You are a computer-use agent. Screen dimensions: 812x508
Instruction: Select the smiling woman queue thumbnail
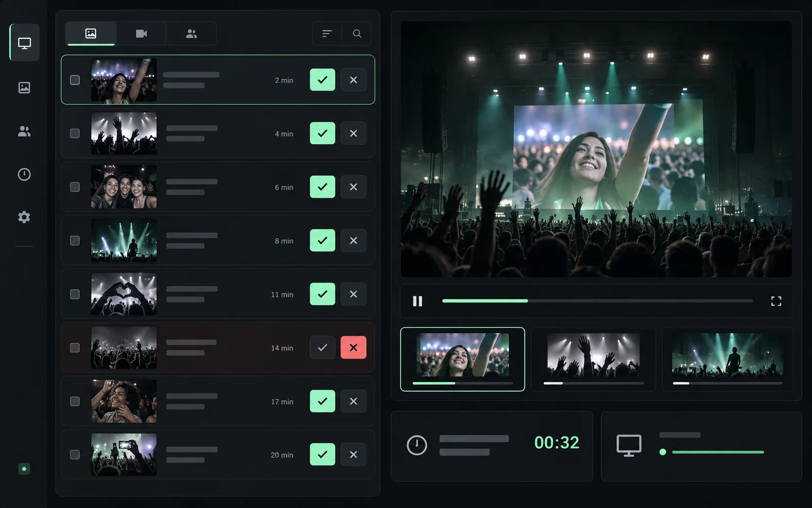pyautogui.click(x=463, y=359)
